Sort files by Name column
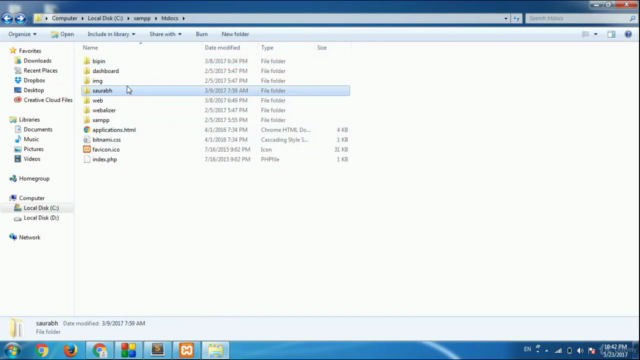Viewport: 640px width, 360px height. point(90,48)
